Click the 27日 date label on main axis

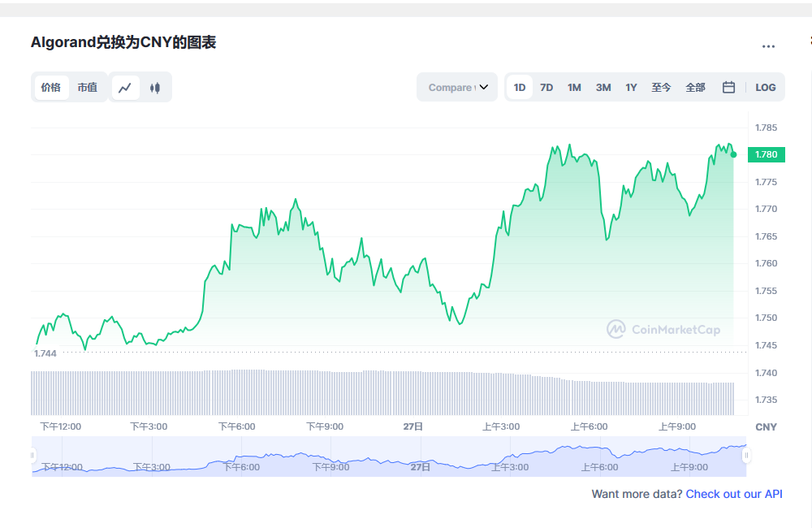point(412,426)
